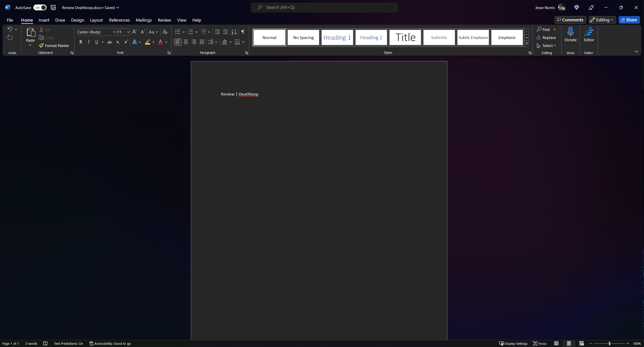Click Display Settings in status bar
This screenshot has width=644, height=347.
point(513,343)
